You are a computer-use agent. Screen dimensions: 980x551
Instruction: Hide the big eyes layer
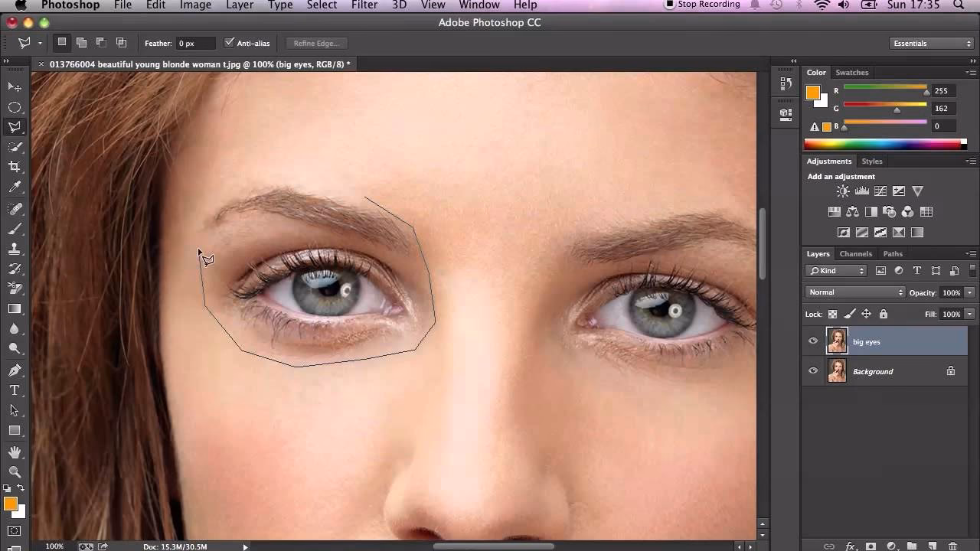813,341
